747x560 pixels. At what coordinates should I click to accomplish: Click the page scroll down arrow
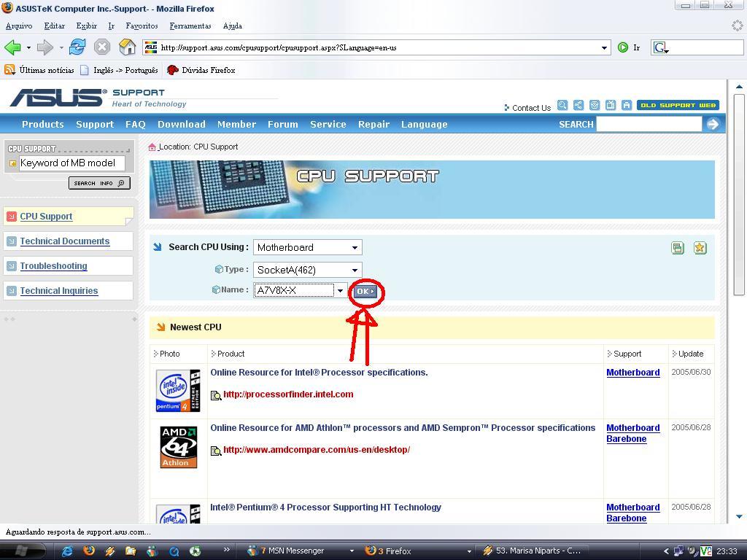(x=739, y=517)
